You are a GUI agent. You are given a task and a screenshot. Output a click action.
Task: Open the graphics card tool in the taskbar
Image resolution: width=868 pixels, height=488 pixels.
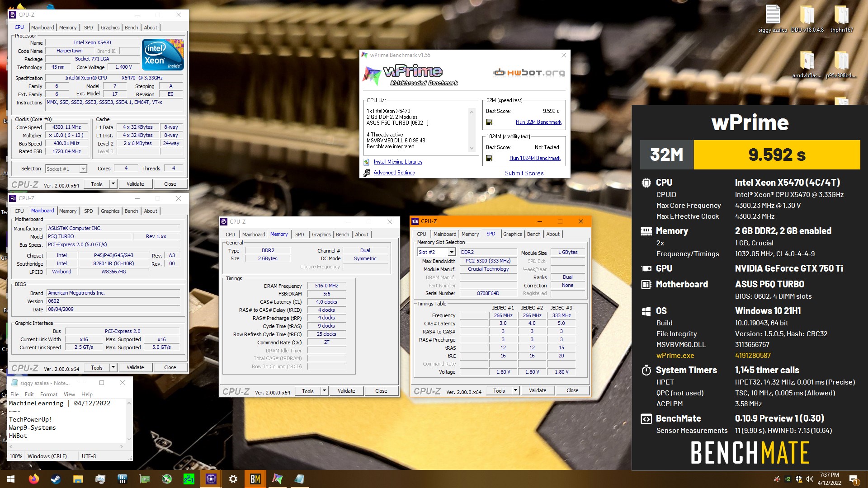tap(144, 479)
